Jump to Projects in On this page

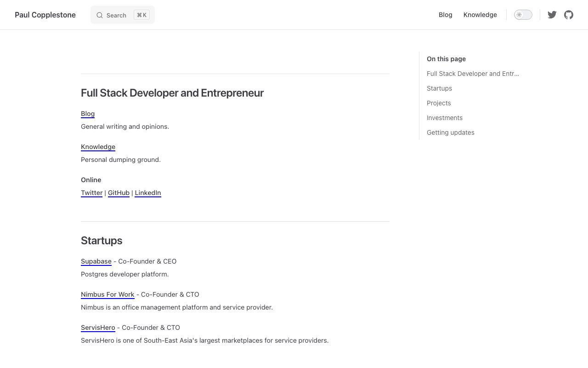[439, 103]
